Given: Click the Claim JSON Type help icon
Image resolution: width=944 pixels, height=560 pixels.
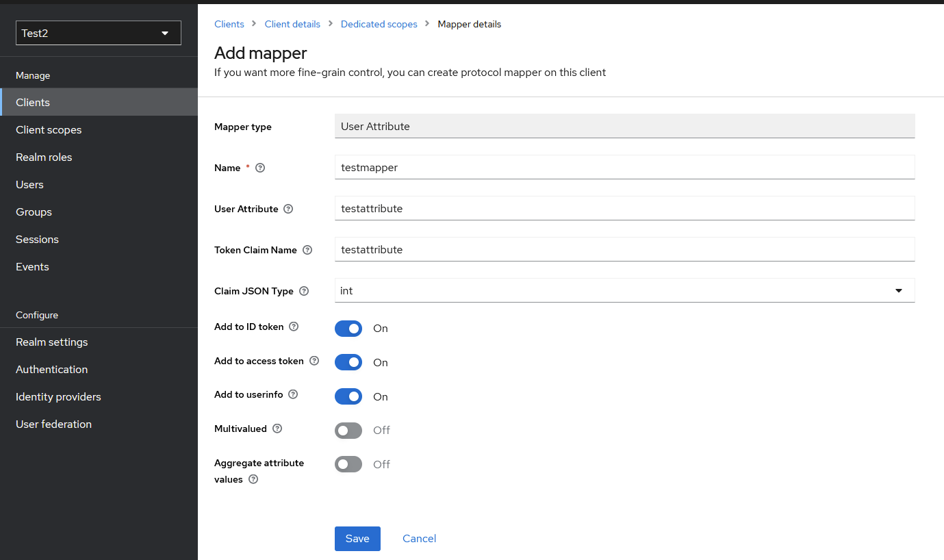Looking at the screenshot, I should click(x=303, y=290).
